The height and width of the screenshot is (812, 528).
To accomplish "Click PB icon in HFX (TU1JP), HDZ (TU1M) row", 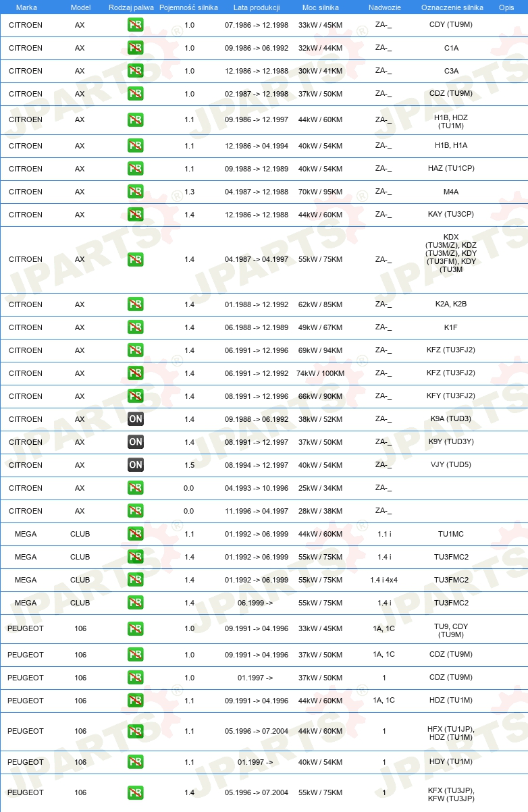I will (x=136, y=732).
